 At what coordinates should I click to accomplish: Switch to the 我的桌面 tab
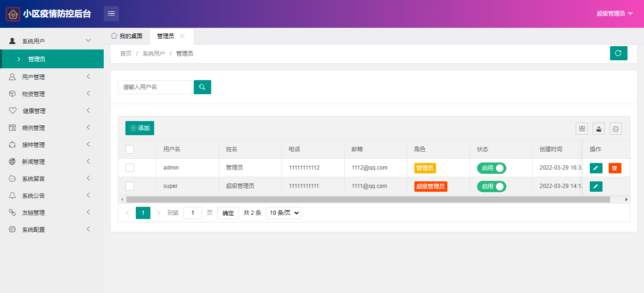pyautogui.click(x=127, y=36)
